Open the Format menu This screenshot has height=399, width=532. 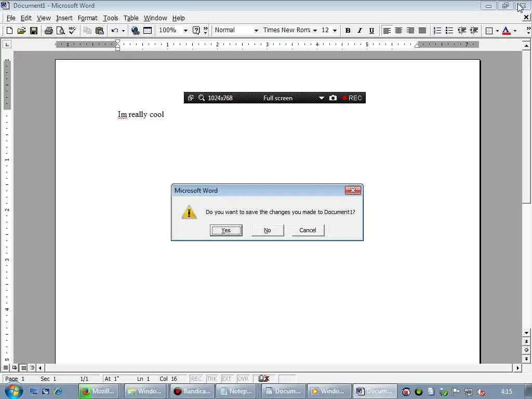tap(87, 18)
